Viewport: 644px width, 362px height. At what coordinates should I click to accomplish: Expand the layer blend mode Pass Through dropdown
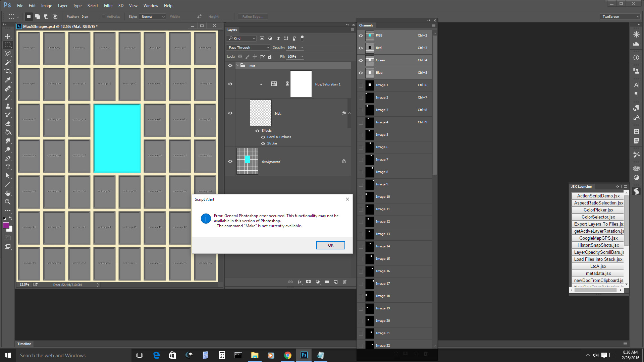pyautogui.click(x=248, y=47)
